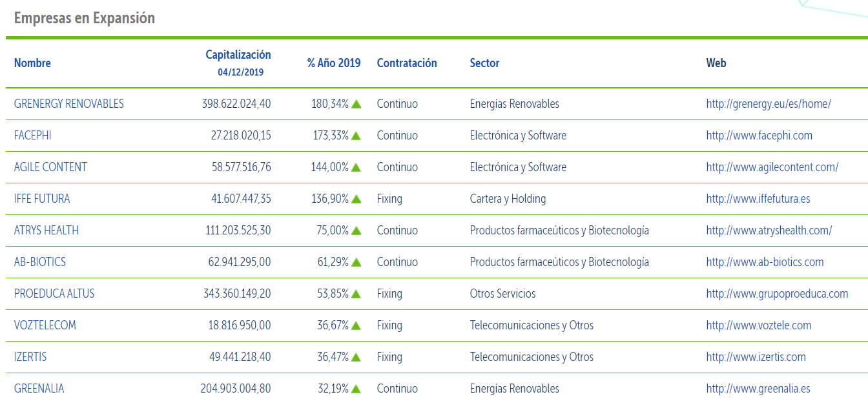Sort by the % Año 2019 column header
The width and height of the screenshot is (868, 401).
(334, 63)
